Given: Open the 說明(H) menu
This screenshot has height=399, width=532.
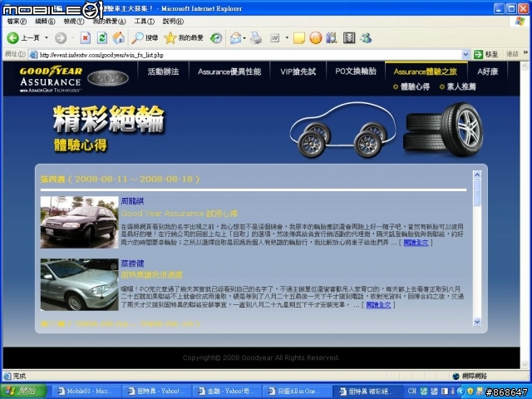Looking at the screenshot, I should tap(173, 22).
